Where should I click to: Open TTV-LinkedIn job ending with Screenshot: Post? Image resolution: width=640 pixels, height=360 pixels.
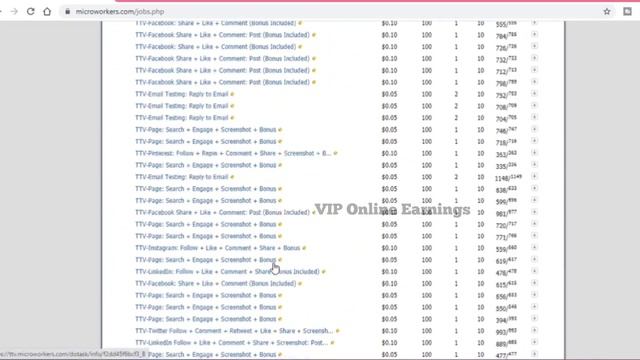[232, 343]
